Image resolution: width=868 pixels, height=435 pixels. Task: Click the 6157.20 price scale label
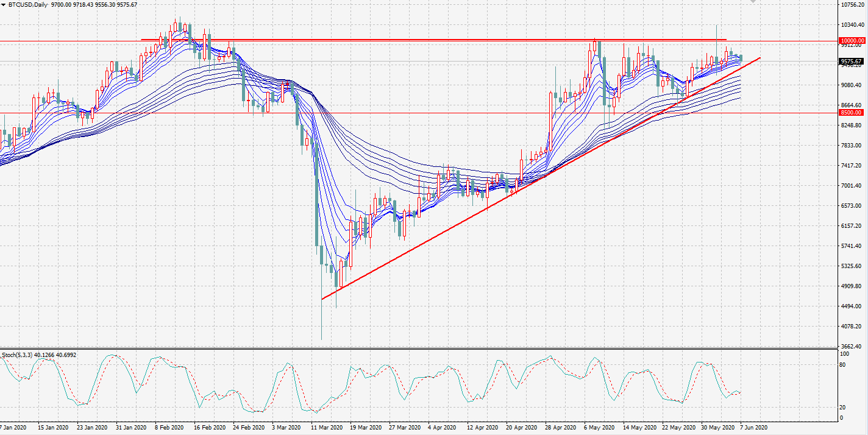click(x=852, y=226)
